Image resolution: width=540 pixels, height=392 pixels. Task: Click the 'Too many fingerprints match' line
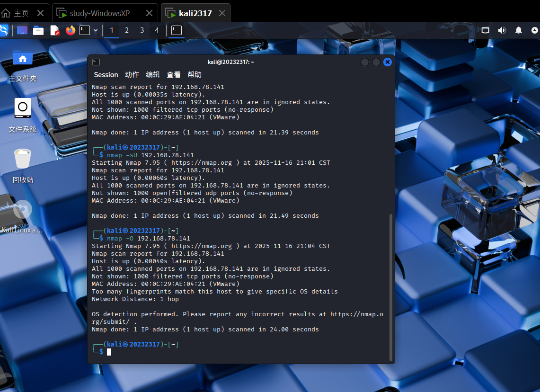click(x=215, y=292)
